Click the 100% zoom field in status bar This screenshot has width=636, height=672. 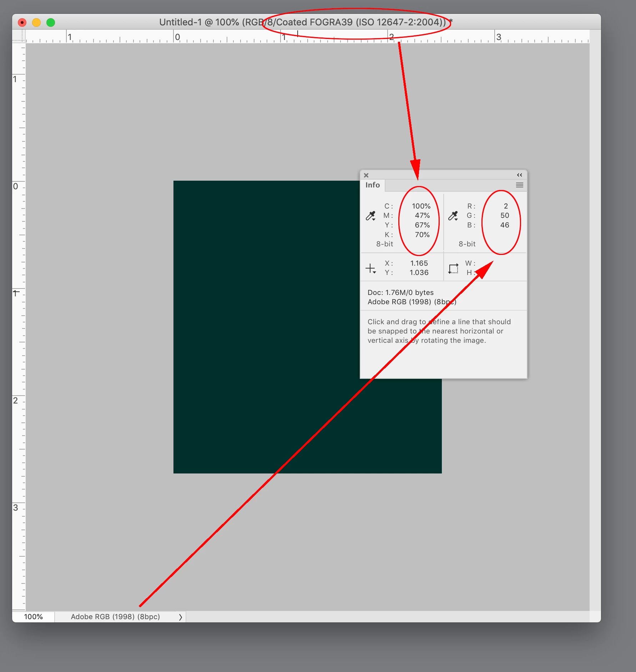(x=33, y=617)
